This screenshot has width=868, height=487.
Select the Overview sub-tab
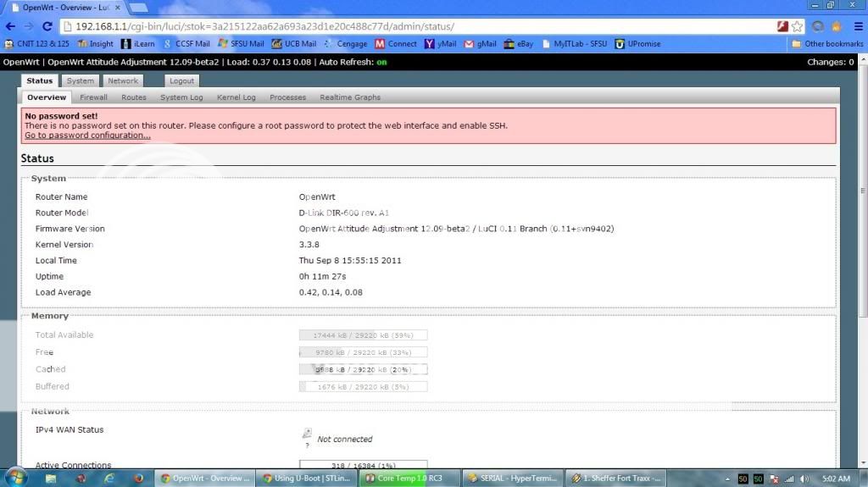point(47,97)
